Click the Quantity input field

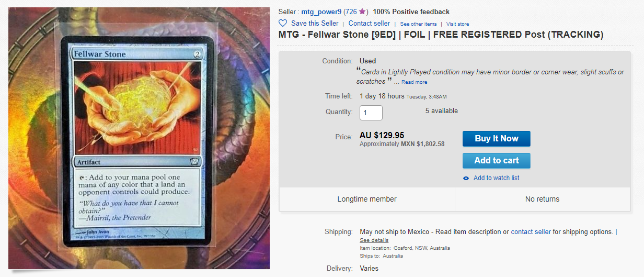click(x=371, y=113)
